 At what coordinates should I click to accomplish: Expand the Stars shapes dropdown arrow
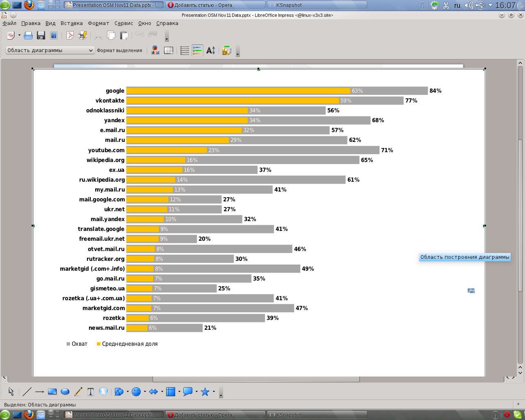214,392
